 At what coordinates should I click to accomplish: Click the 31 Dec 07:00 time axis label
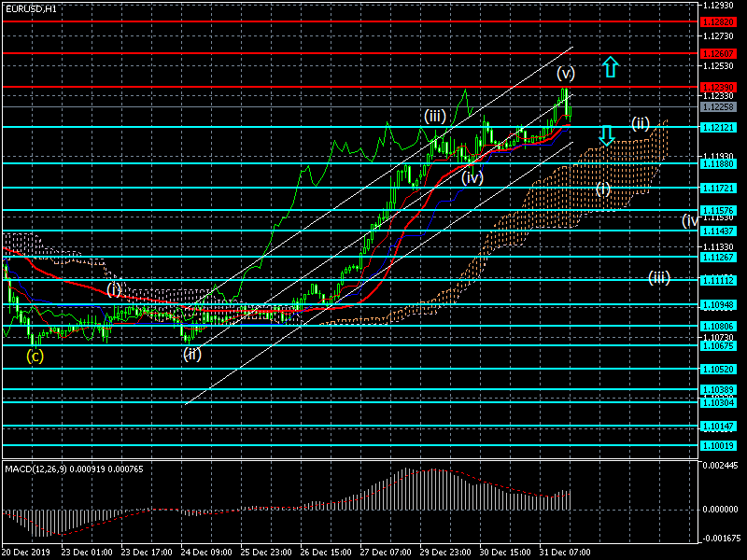point(566,553)
